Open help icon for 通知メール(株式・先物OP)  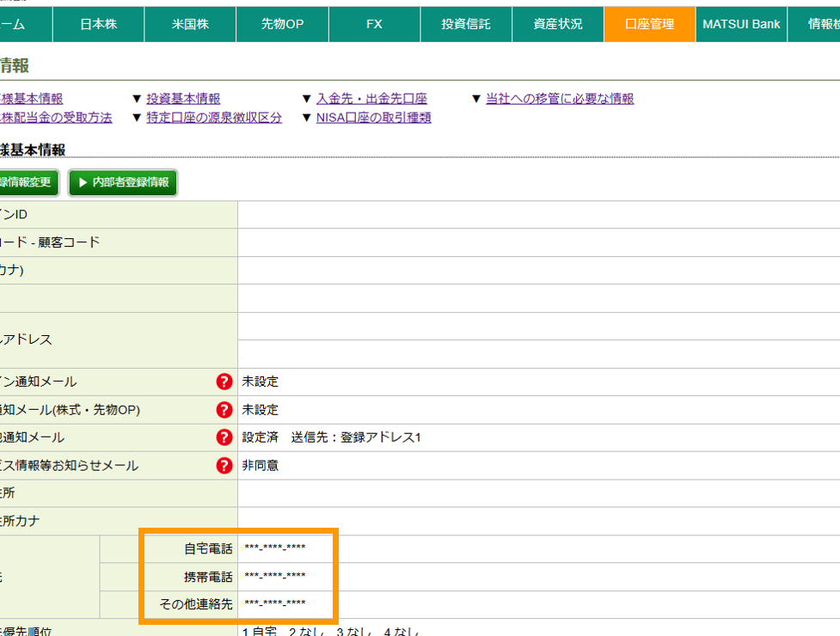[224, 410]
